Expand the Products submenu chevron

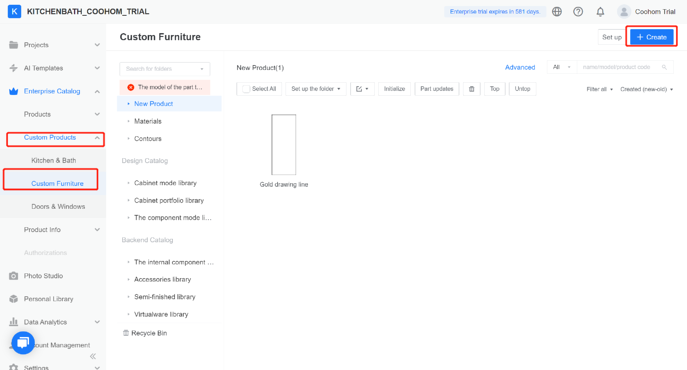pyautogui.click(x=97, y=114)
